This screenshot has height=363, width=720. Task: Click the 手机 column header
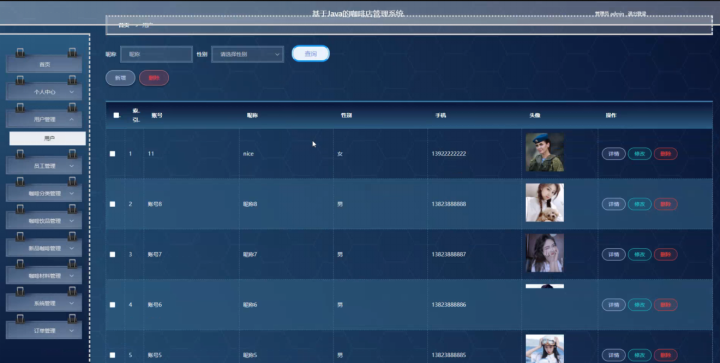tap(440, 116)
